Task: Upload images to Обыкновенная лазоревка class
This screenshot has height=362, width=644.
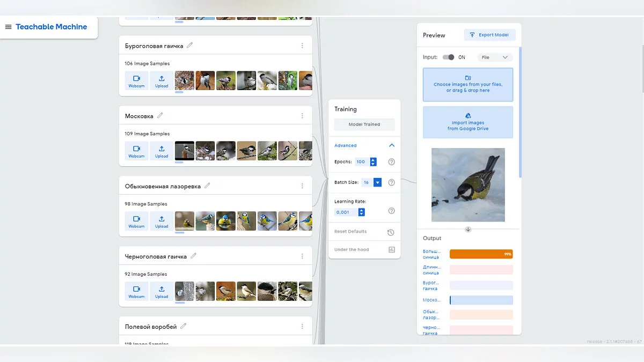Action: [162, 221]
